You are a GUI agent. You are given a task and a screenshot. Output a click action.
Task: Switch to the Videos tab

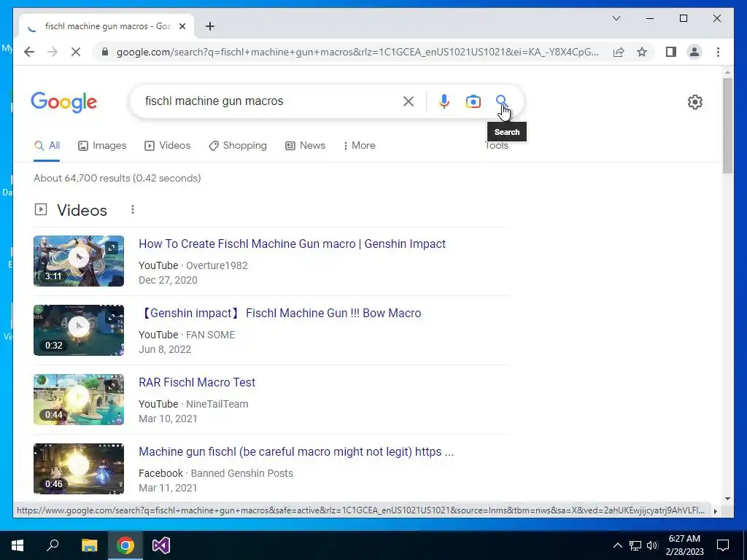pyautogui.click(x=167, y=146)
